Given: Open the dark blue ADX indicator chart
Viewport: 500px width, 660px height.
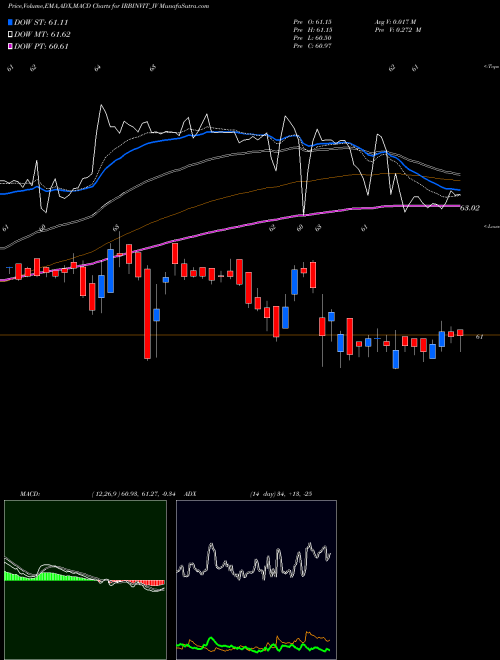Looking at the screenshot, I should point(256,580).
